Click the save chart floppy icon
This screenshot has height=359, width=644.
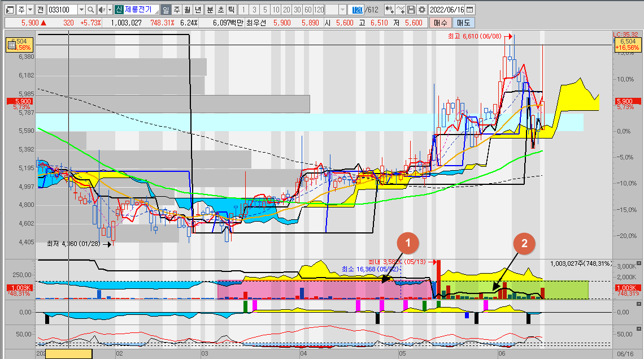(x=411, y=10)
